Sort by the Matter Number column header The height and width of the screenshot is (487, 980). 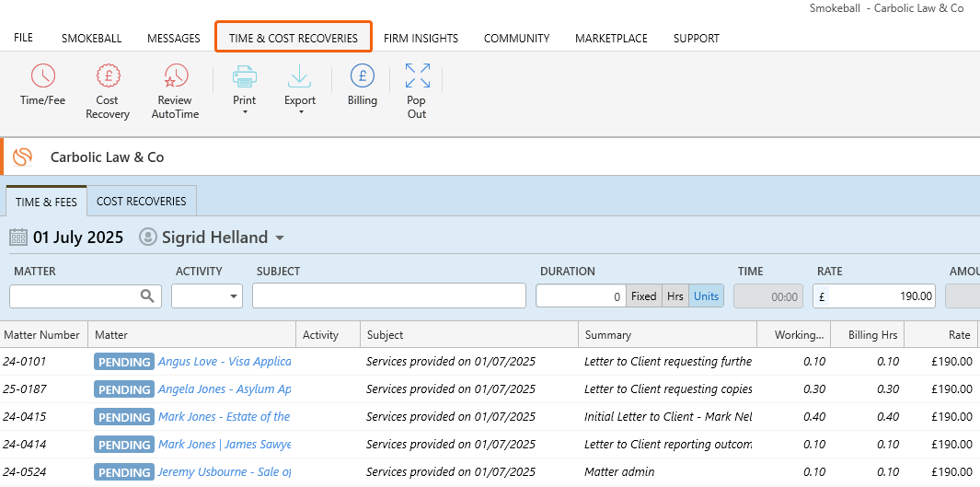coord(42,334)
